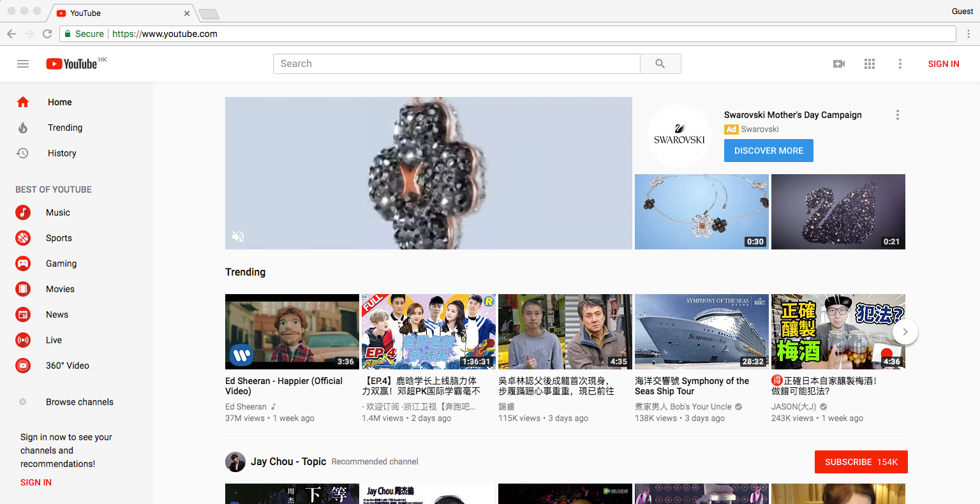Open the Sports category
The height and width of the screenshot is (504, 980).
(77, 238)
